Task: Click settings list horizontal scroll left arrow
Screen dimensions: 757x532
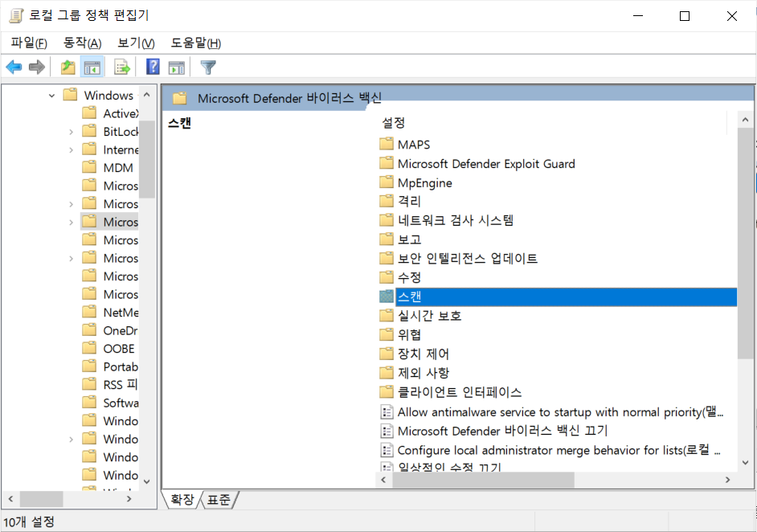Action: (x=384, y=480)
